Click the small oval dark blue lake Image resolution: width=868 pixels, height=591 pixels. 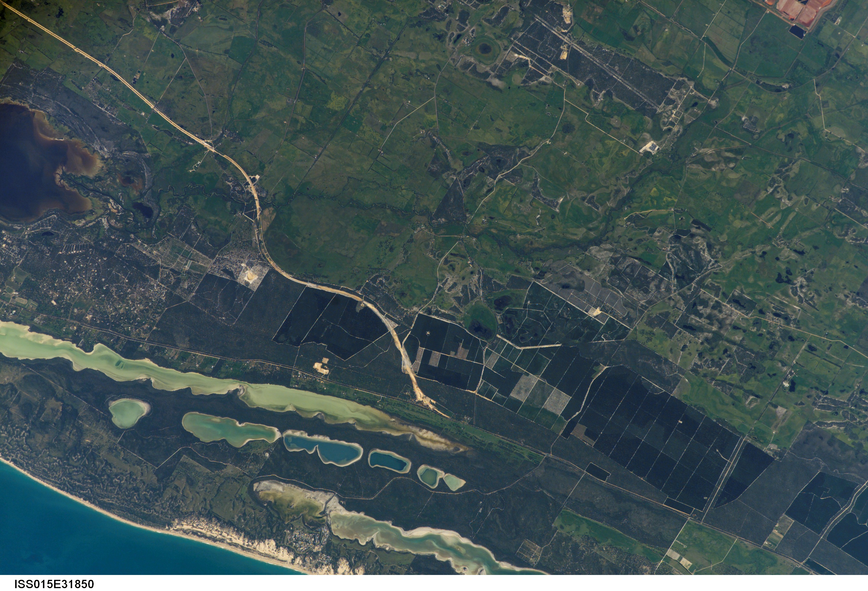(x=389, y=461)
